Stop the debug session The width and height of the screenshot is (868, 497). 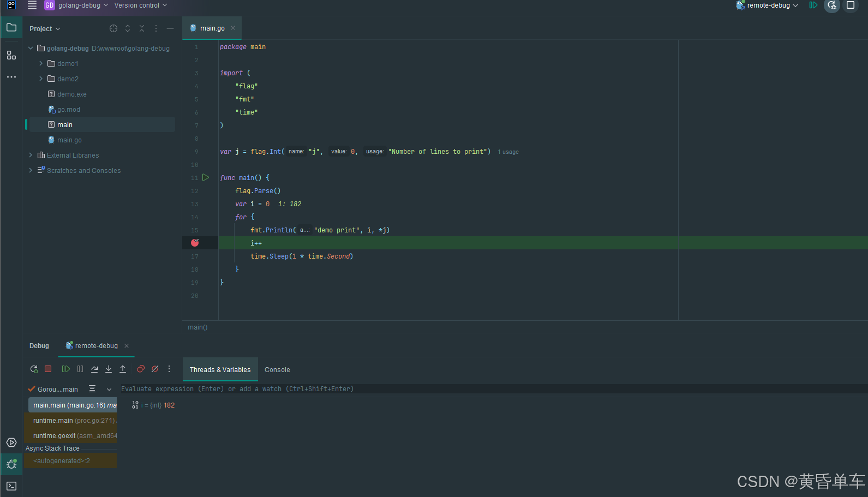click(x=48, y=369)
